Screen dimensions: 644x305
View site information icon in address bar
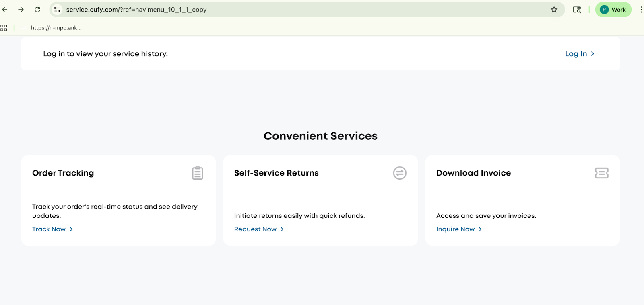[x=57, y=10]
